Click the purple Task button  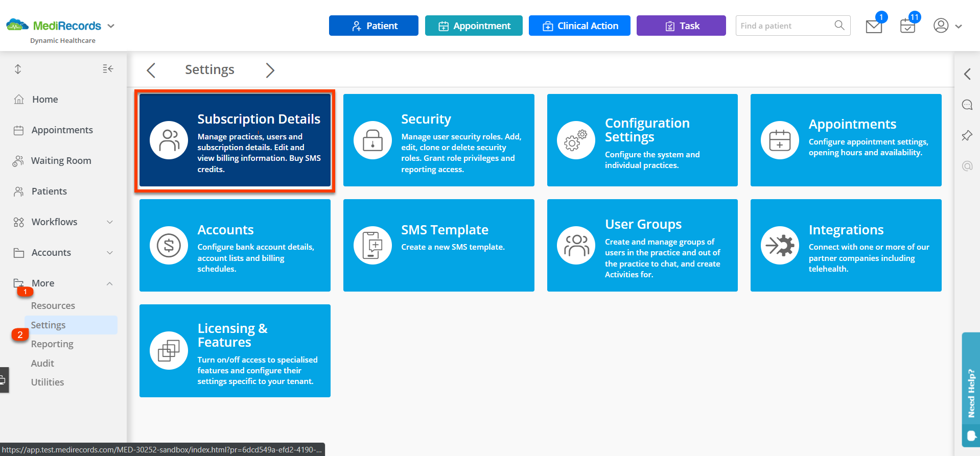click(681, 26)
